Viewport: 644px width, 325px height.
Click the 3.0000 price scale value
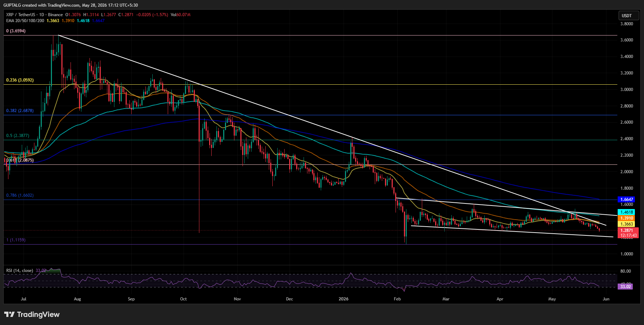click(x=627, y=90)
